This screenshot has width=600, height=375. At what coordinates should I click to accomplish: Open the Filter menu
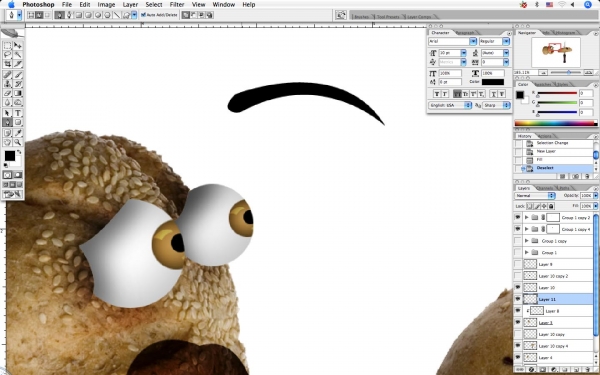pos(177,5)
